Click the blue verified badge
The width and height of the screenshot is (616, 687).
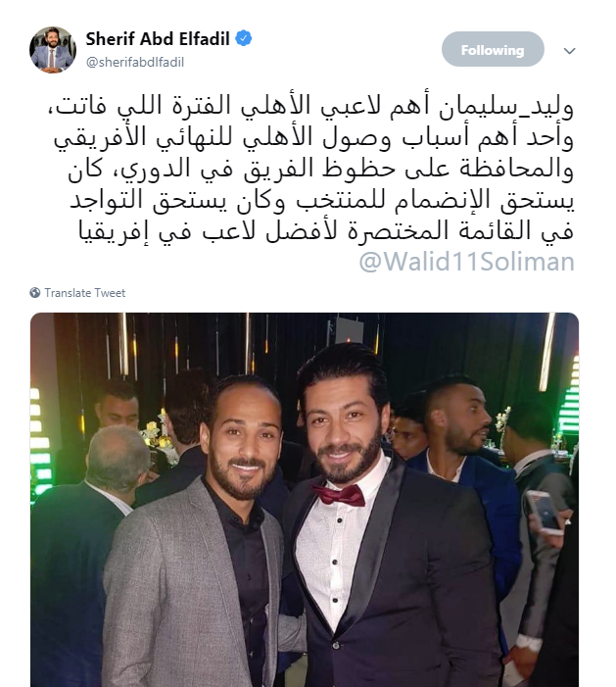[244, 38]
